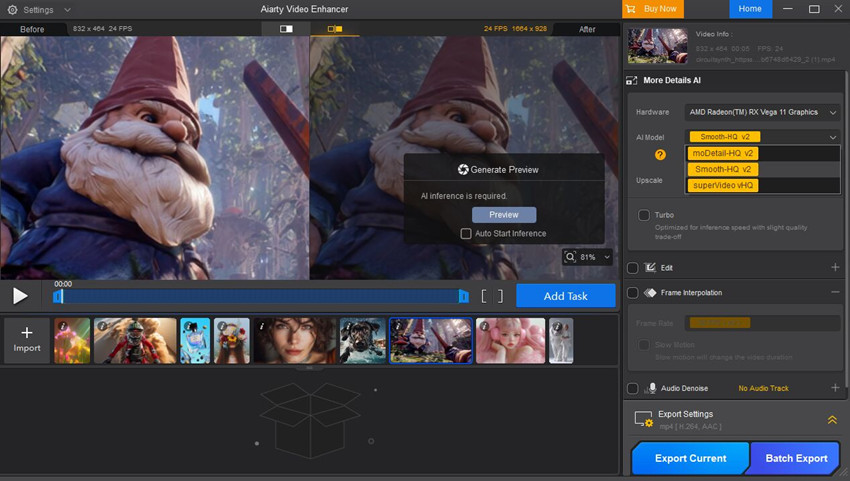
Task: Open info icon on motocross thumbnail
Action: coord(102,326)
